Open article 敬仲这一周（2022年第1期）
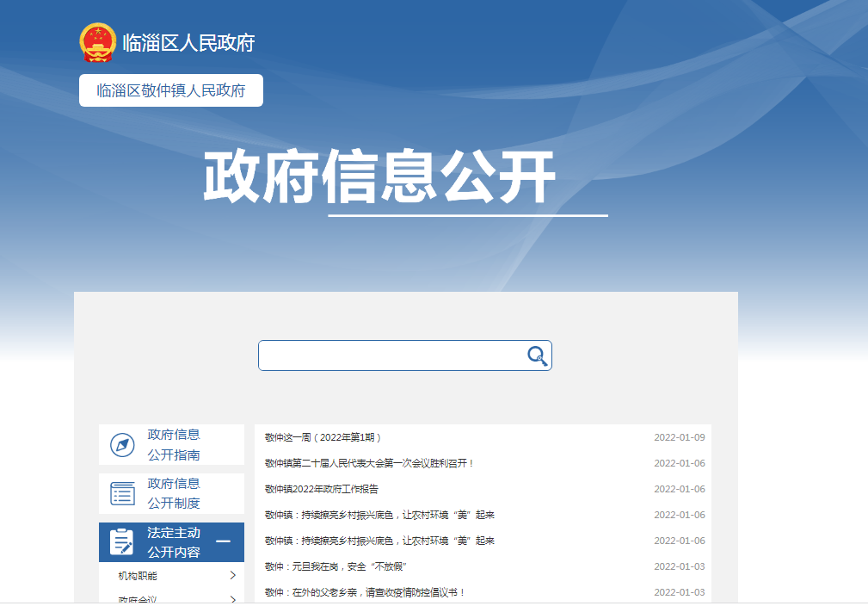Image resolution: width=868 pixels, height=606 pixels. click(323, 437)
